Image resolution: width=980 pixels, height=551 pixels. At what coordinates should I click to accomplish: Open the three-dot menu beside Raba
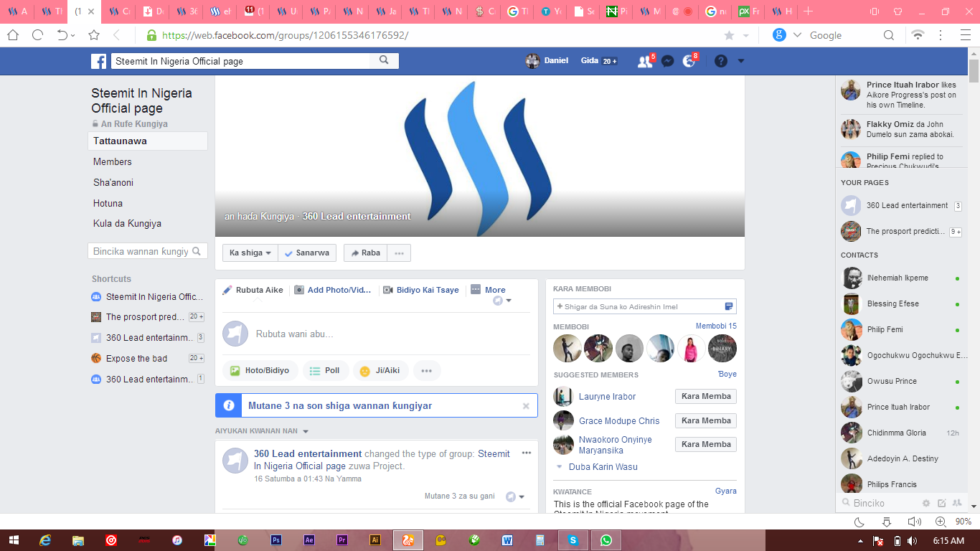pyautogui.click(x=400, y=253)
